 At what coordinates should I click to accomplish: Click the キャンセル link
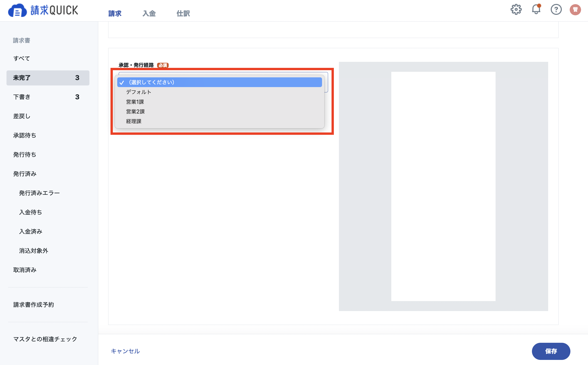(125, 351)
